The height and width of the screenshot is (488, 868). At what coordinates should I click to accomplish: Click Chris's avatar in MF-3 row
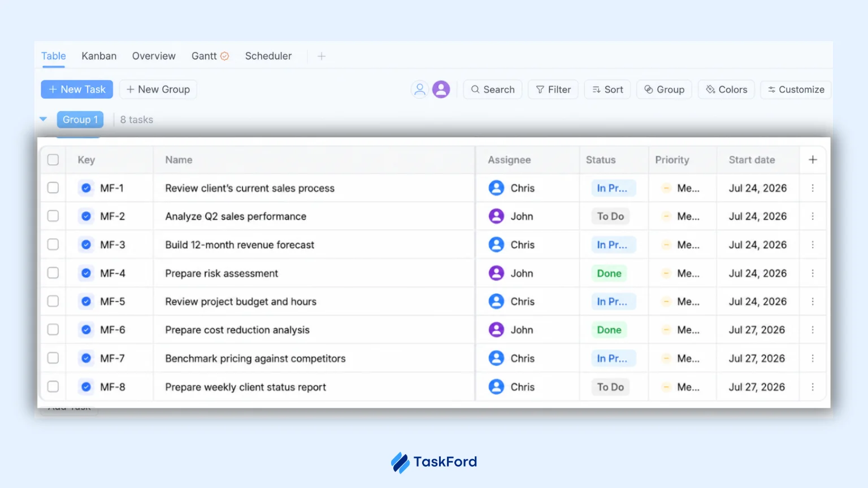[x=496, y=245]
